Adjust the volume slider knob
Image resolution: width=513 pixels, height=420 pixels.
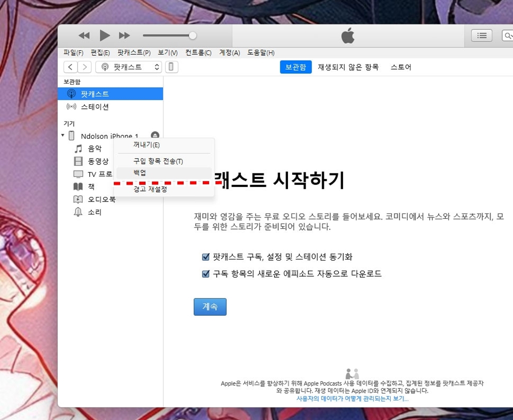tap(193, 36)
